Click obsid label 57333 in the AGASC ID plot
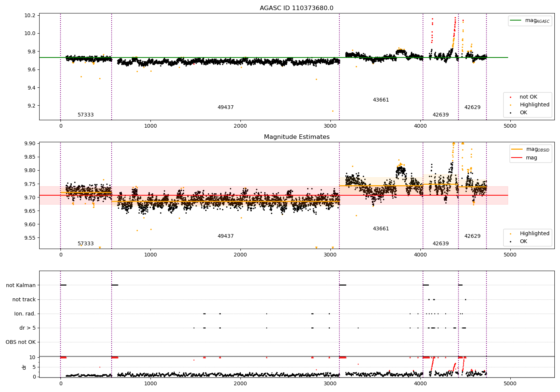560x392 pixels. pyautogui.click(x=85, y=115)
